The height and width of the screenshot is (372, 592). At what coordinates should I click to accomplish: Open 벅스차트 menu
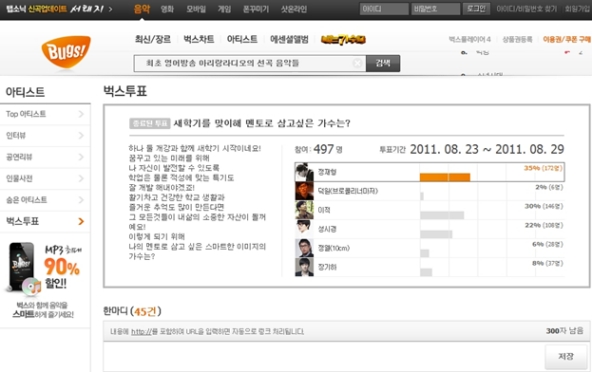point(199,39)
